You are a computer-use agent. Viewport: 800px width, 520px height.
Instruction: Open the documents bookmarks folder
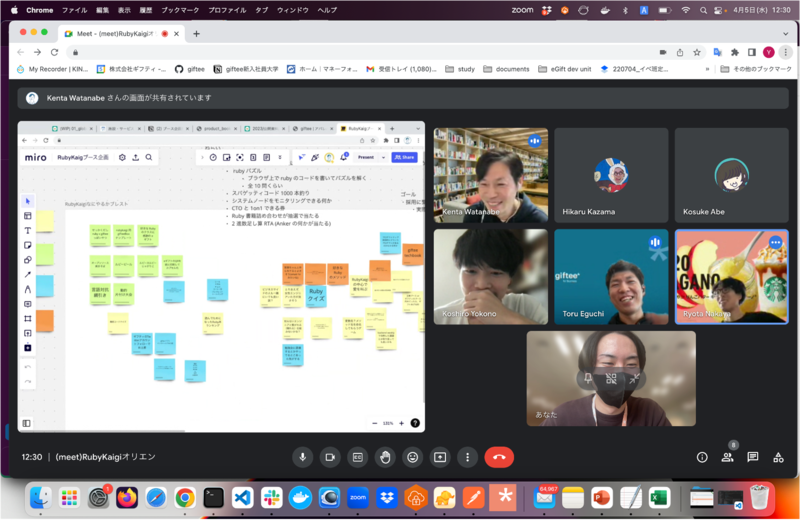click(506, 69)
